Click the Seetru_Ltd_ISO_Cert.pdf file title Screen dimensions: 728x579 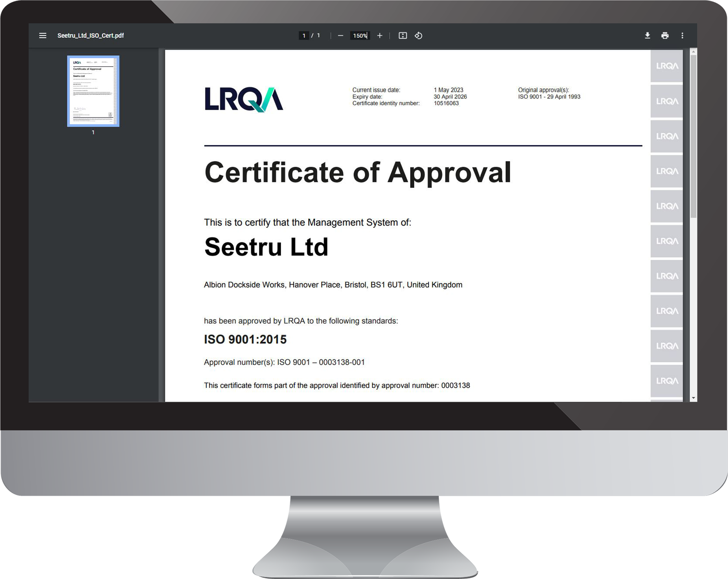(x=90, y=35)
